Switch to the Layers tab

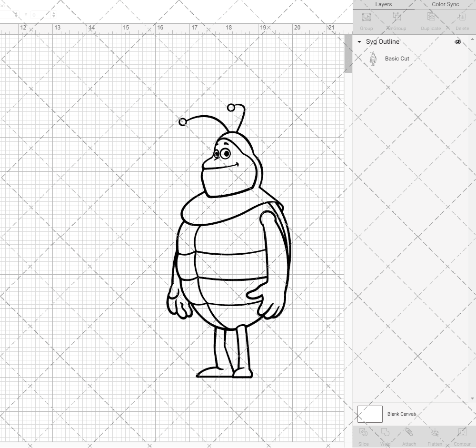(383, 5)
